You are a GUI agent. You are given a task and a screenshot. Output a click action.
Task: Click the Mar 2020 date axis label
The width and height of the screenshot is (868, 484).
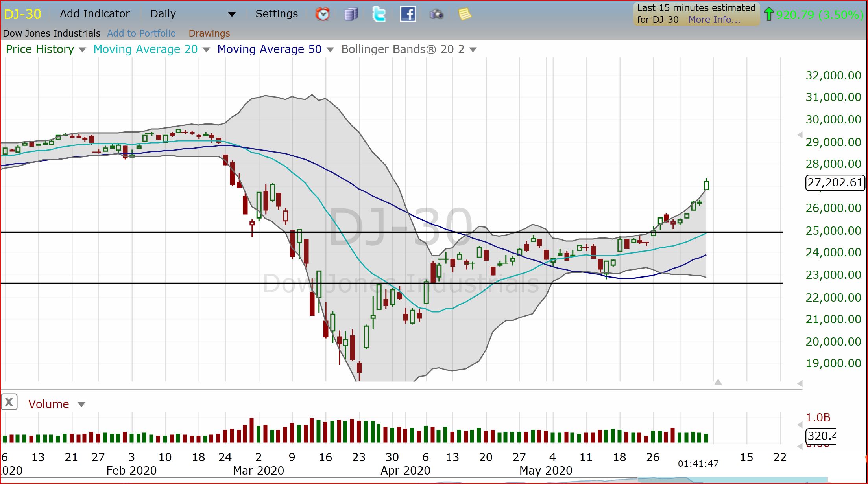point(259,471)
